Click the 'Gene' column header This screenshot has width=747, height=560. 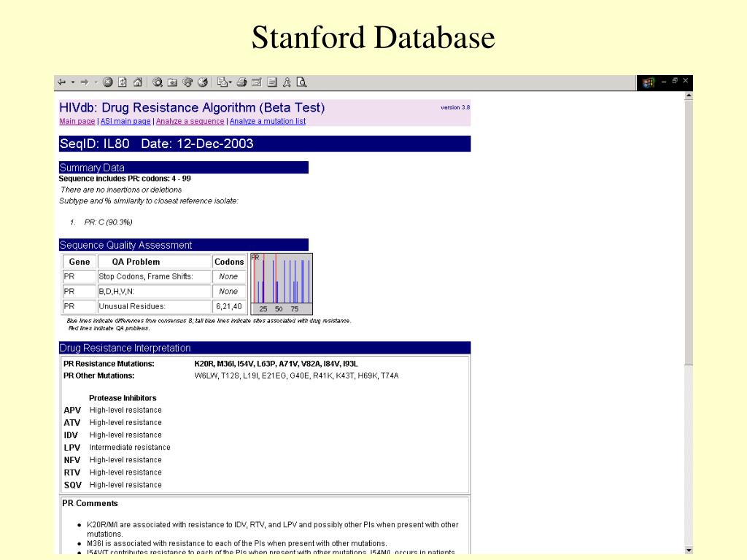coord(80,262)
